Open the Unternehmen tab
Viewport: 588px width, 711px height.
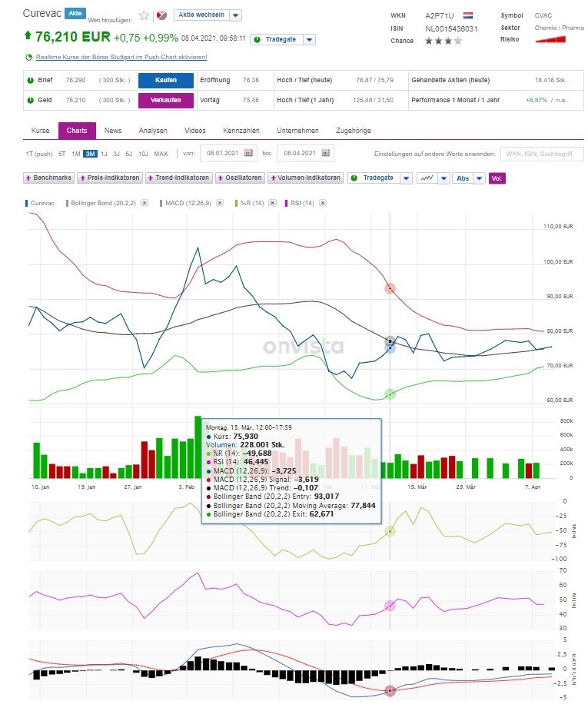(x=298, y=131)
